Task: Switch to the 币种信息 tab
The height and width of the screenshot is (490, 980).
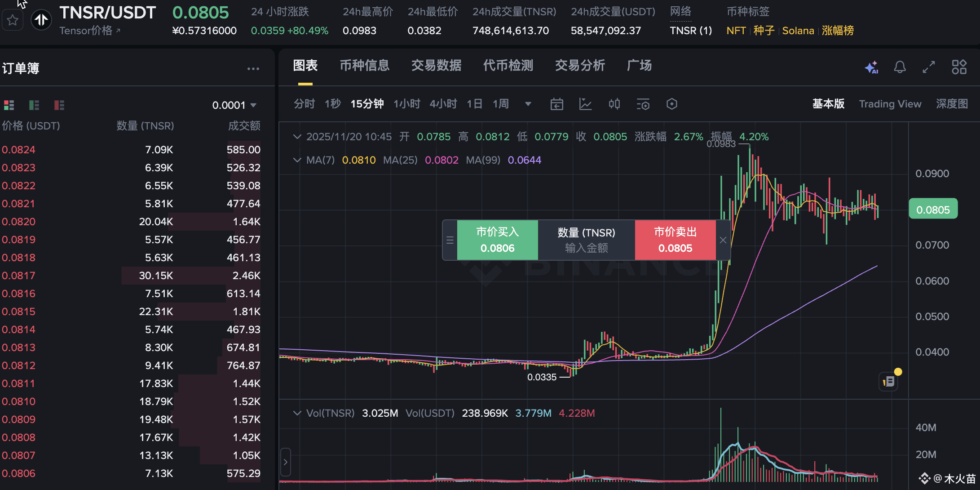Action: 365,66
